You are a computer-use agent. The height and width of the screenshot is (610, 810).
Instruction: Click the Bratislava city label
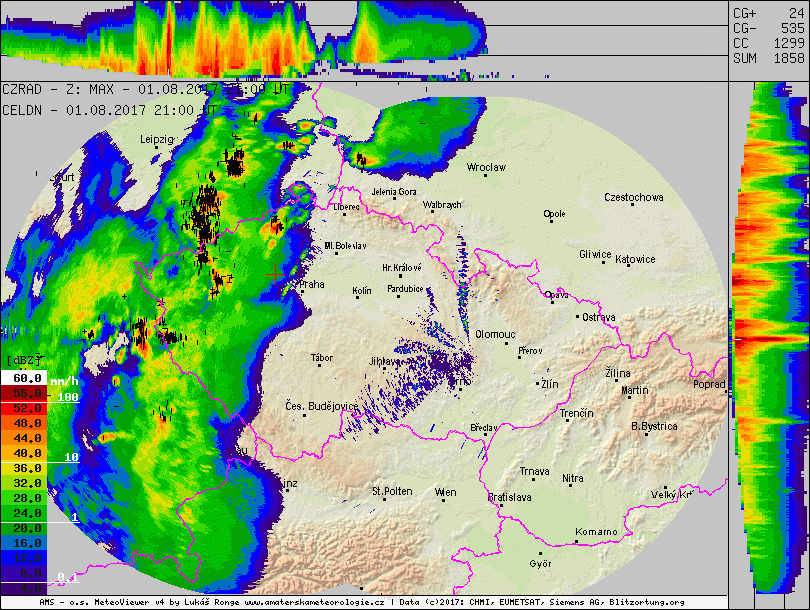pyautogui.click(x=510, y=497)
